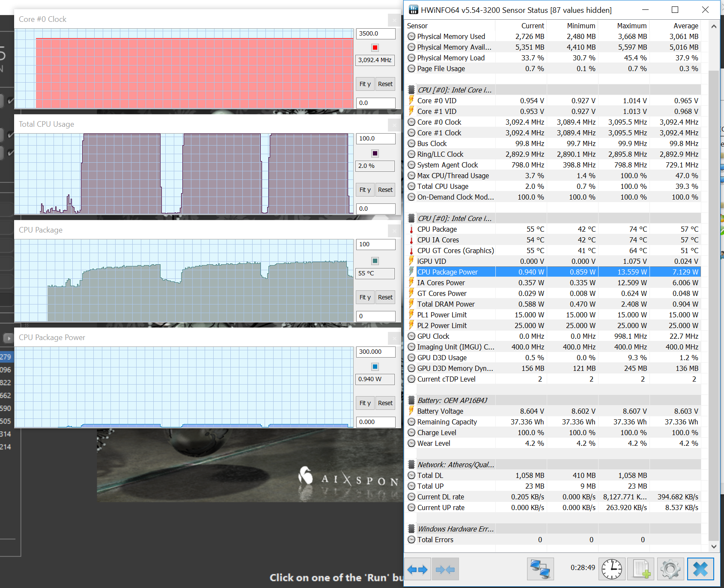Image resolution: width=724 pixels, height=588 pixels.
Task: Select the Core #0 VID voltage icon
Action: pos(411,101)
